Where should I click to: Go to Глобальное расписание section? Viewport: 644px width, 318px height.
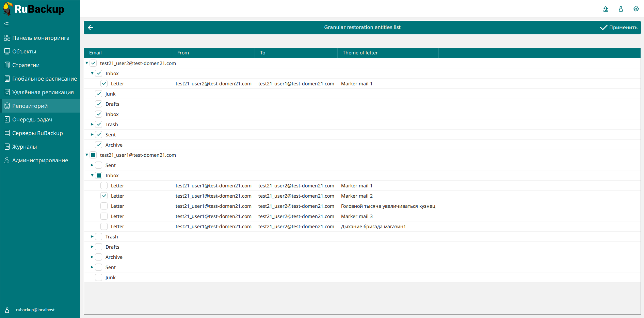[x=44, y=79]
